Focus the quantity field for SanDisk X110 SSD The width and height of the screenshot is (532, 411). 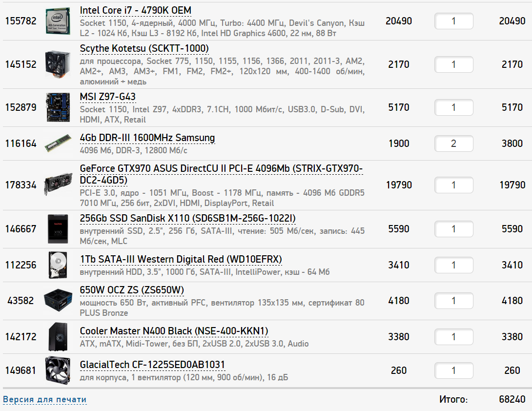(x=453, y=229)
